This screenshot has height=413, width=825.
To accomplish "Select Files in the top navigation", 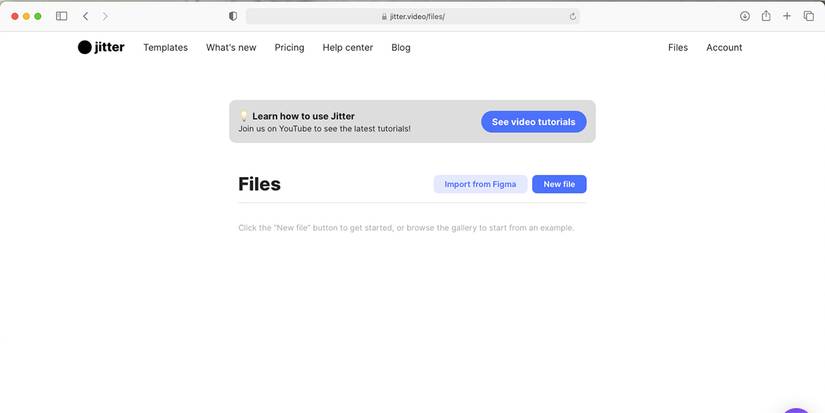I will click(x=678, y=47).
